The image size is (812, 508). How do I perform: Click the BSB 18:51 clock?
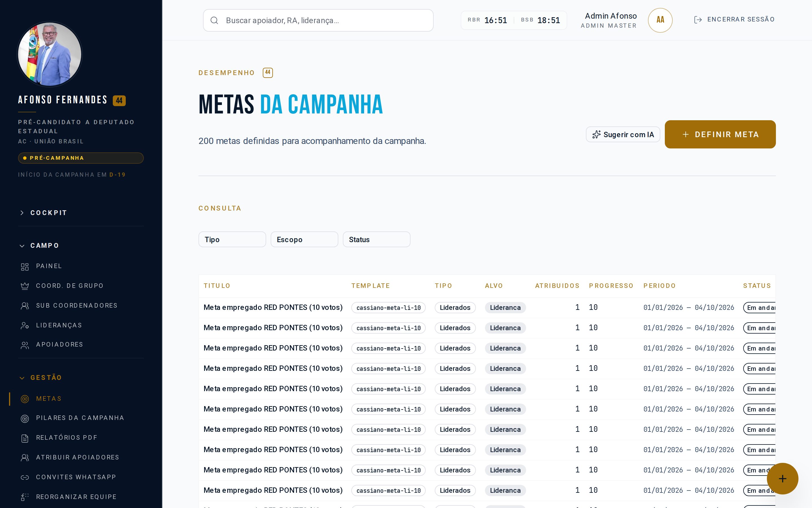point(540,20)
